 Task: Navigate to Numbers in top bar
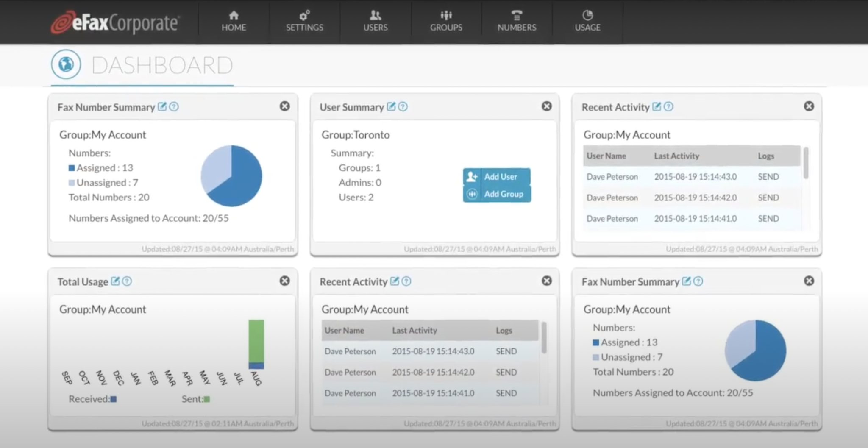tap(517, 21)
